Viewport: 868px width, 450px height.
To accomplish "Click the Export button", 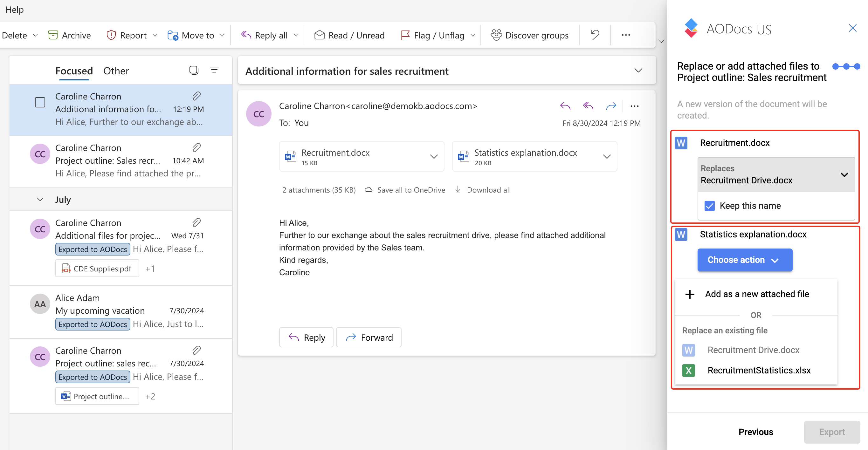I will (x=832, y=432).
